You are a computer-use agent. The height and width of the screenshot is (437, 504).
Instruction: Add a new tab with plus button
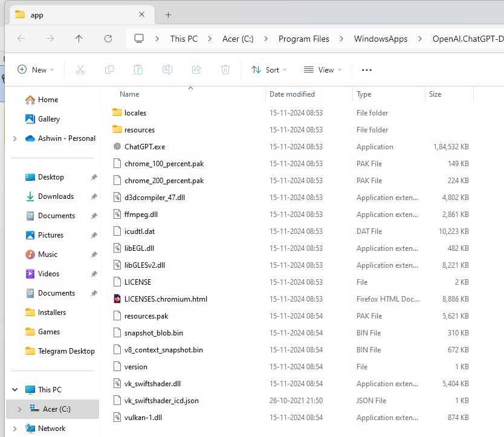click(x=168, y=15)
